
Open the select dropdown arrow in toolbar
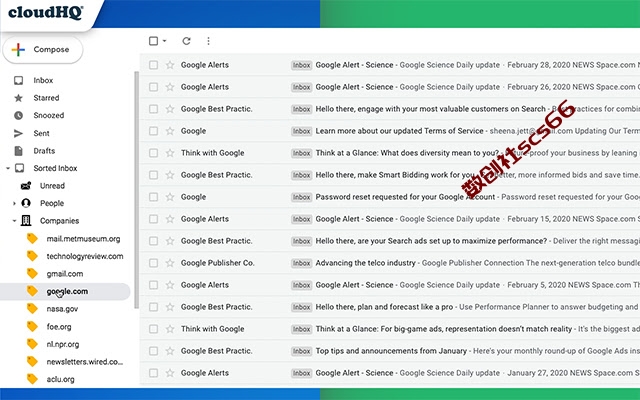(164, 41)
